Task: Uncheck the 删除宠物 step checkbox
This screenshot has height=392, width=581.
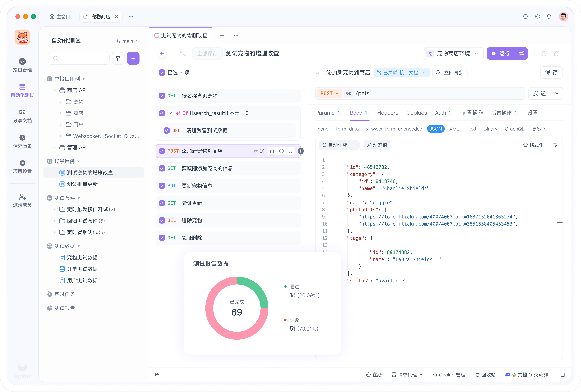Action: point(162,221)
